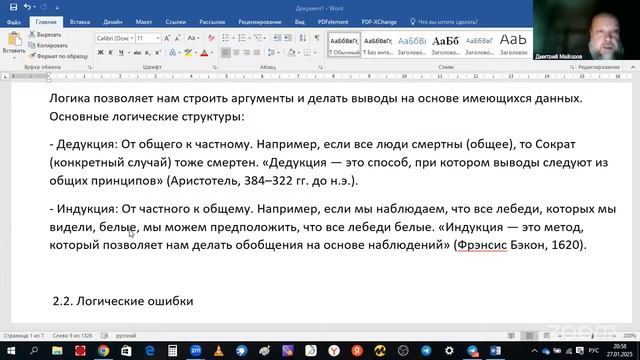Viewport: 640px width, 360px height.
Task: Open font color dropdown arrow
Action: (212, 53)
